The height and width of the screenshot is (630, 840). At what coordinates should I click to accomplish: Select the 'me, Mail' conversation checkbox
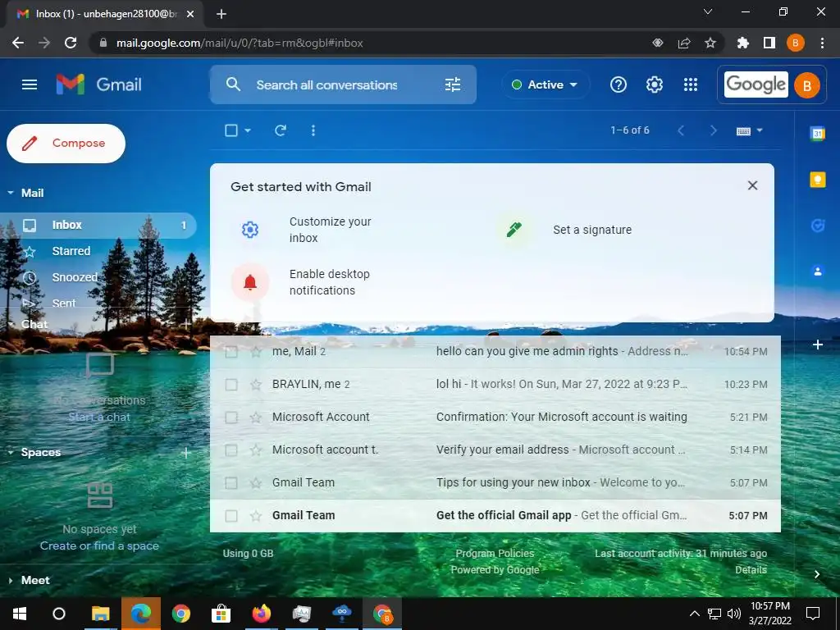pos(231,352)
